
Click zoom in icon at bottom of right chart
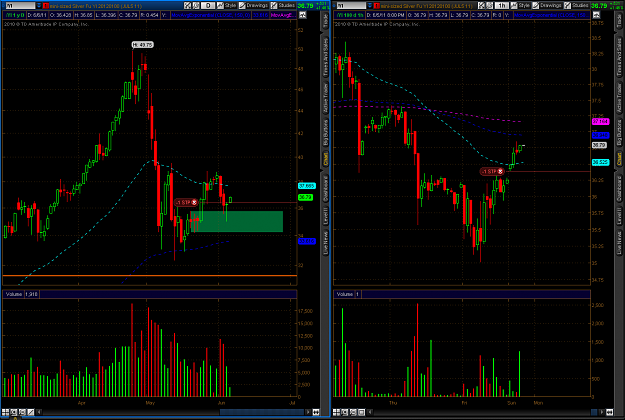pyautogui.click(x=344, y=412)
